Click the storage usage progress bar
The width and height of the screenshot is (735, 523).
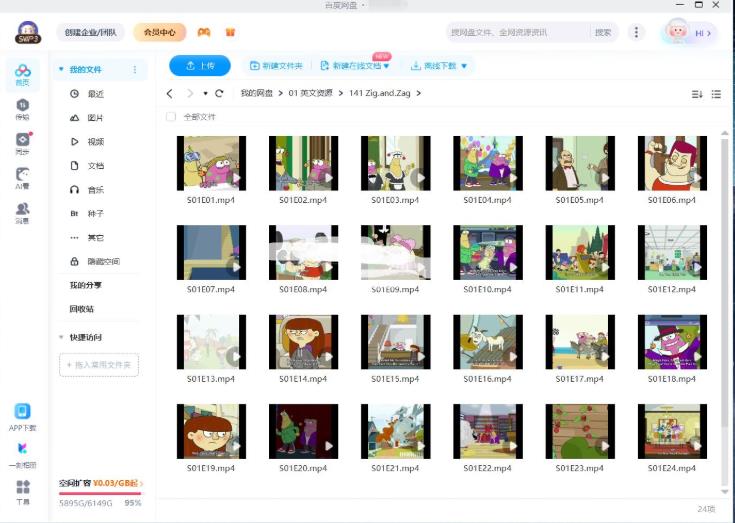100,493
